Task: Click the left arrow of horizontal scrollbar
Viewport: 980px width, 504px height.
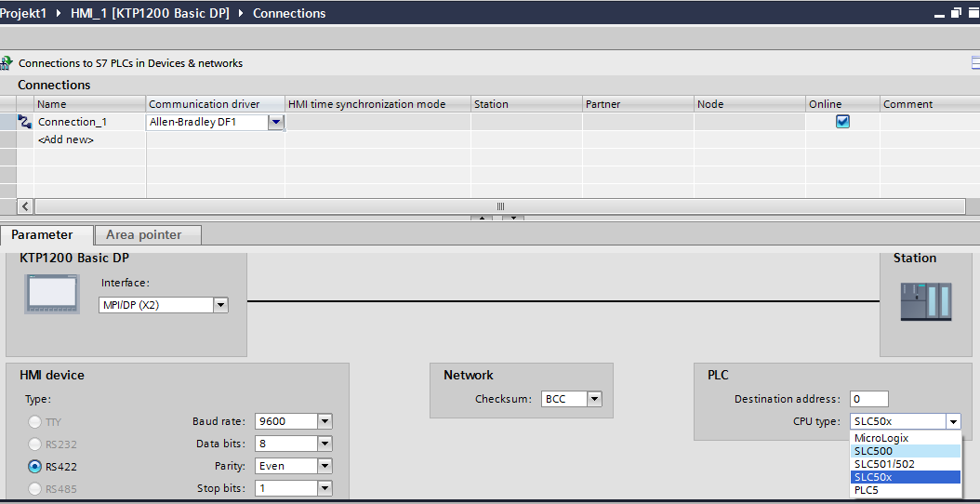Action: 25,206
